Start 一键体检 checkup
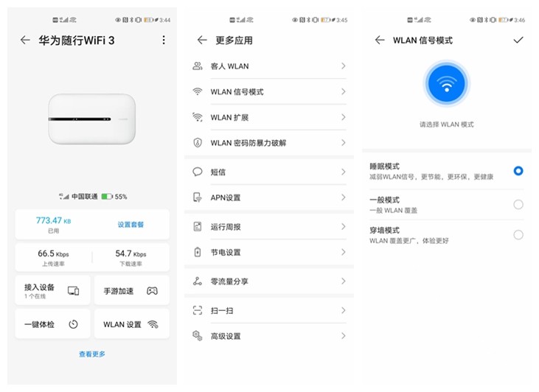This screenshot has width=539, height=392. (x=52, y=324)
